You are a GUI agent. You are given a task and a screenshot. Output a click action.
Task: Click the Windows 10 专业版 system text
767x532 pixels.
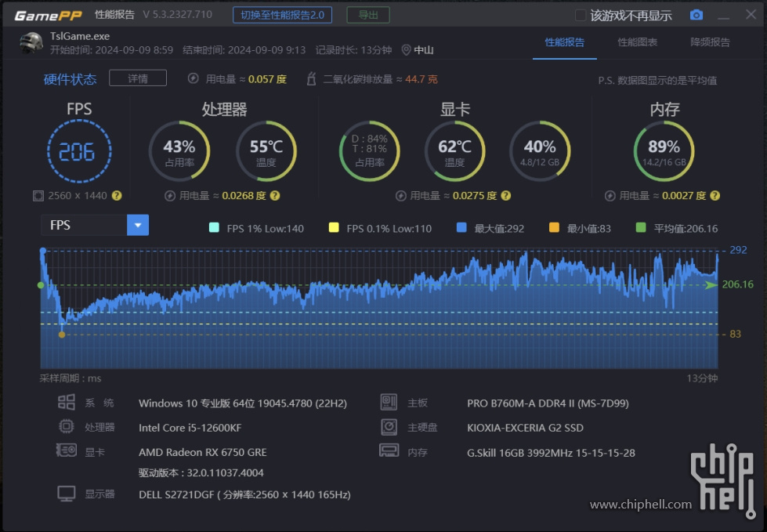tap(243, 404)
